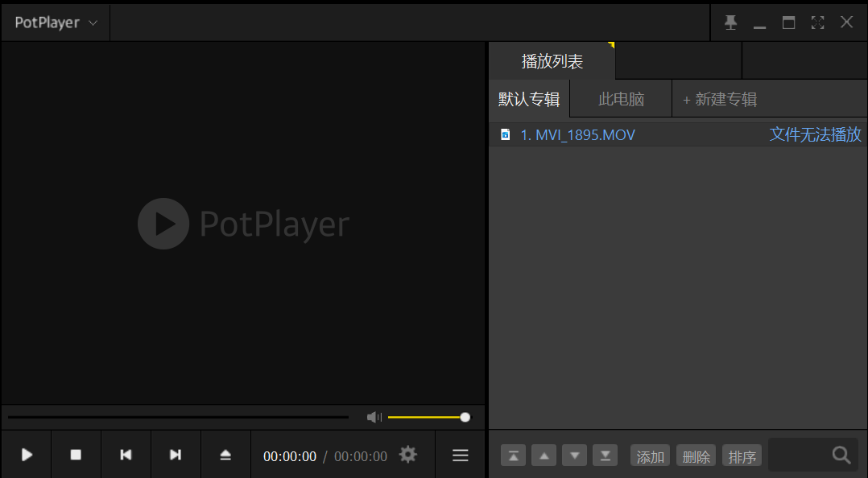Skip to the next track

176,455
